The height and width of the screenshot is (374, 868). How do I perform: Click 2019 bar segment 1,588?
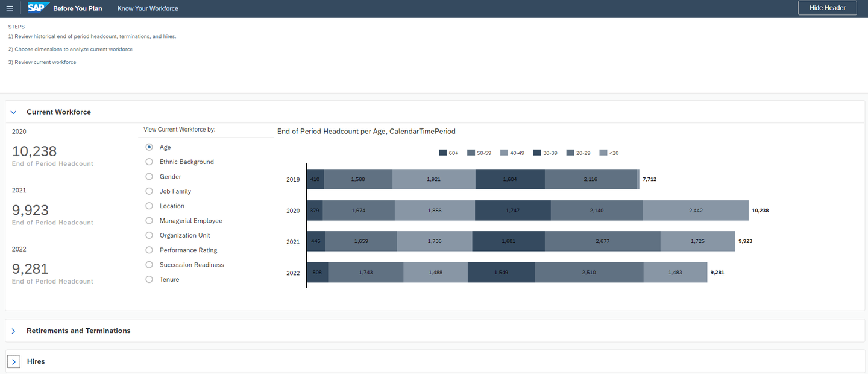click(358, 179)
